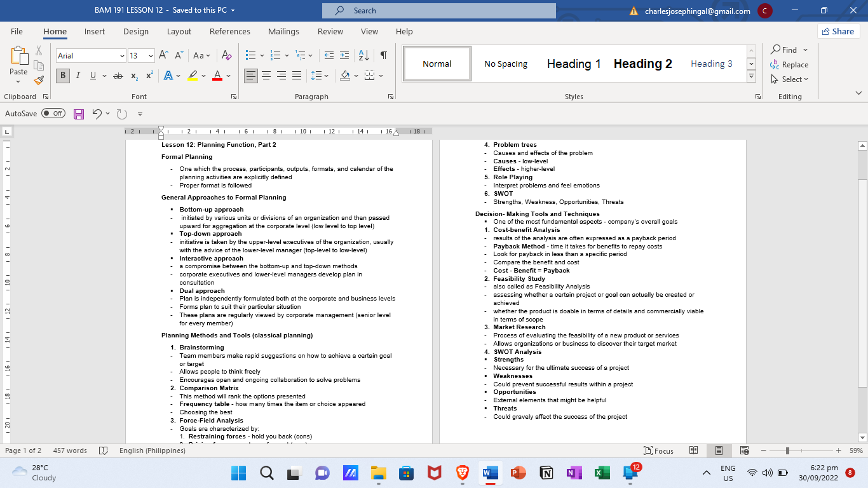Toggle Bold formatting off
Image resolution: width=868 pixels, height=488 pixels.
click(x=62, y=76)
